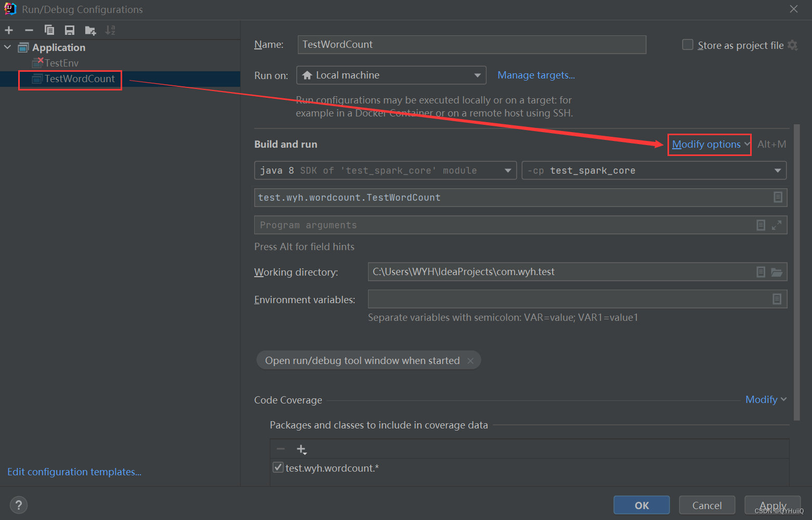The width and height of the screenshot is (812, 520).
Task: Select the TestEnv configuration
Action: [x=61, y=63]
